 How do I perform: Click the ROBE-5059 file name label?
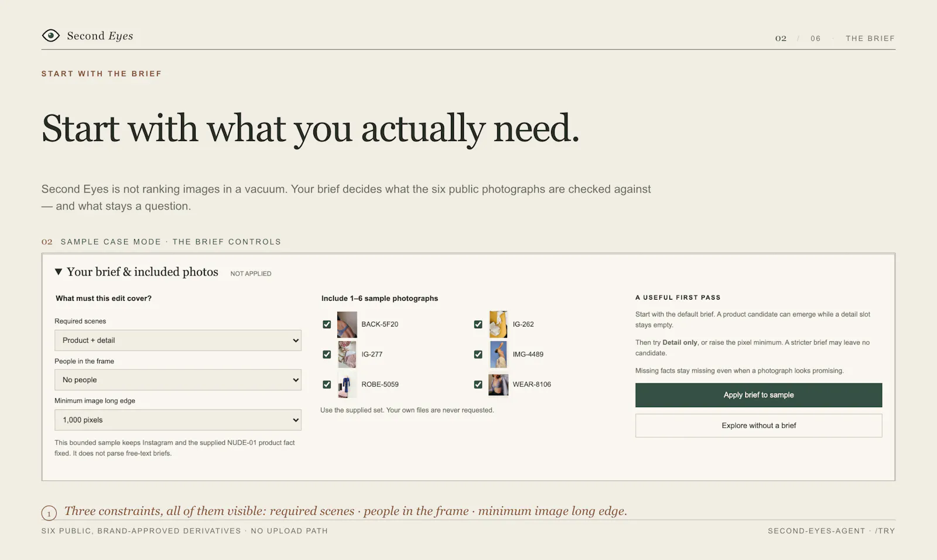[x=380, y=384]
